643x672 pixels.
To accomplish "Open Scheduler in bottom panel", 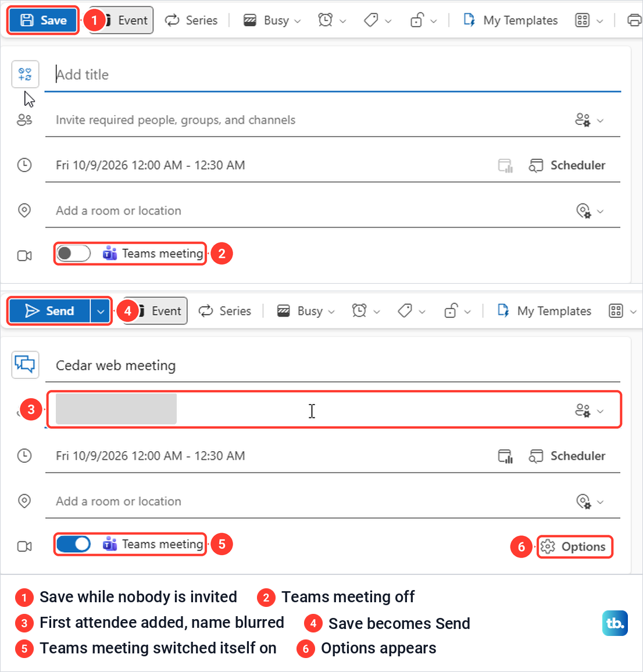I will pos(567,456).
